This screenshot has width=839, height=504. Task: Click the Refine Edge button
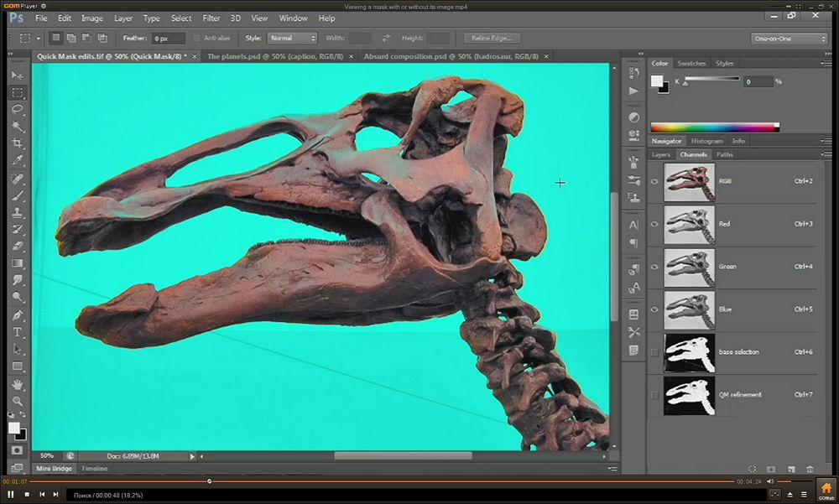pyautogui.click(x=492, y=38)
